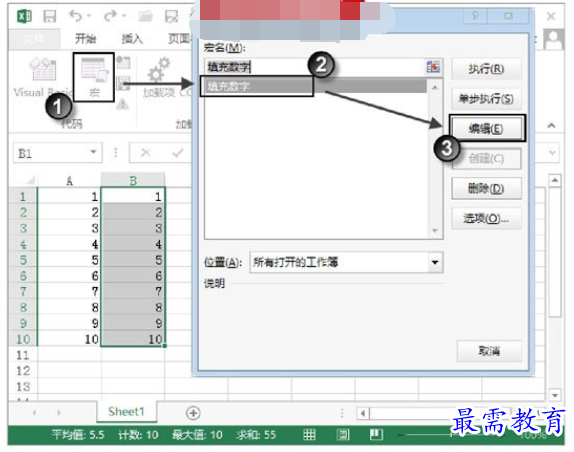Click the 单步执行(S) Step Into button
Viewport: 574px width, 452px height.
click(486, 98)
